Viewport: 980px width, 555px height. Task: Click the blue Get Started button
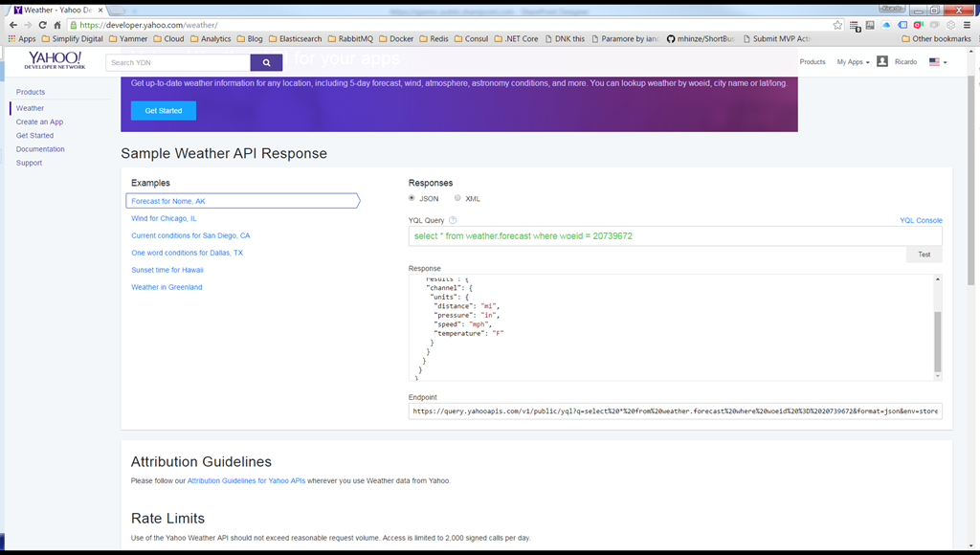164,111
